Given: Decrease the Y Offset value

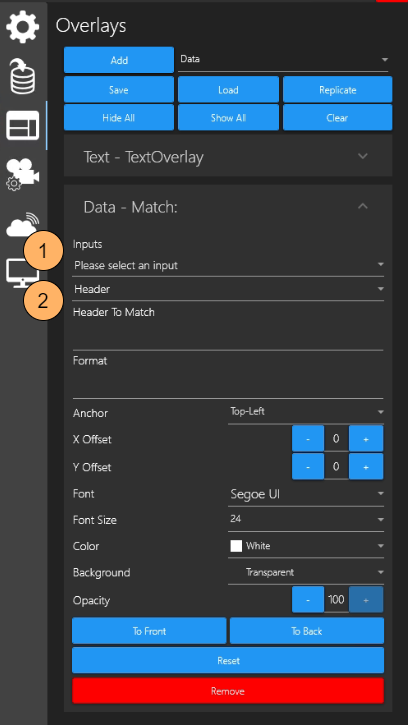Looking at the screenshot, I should 308,467.
